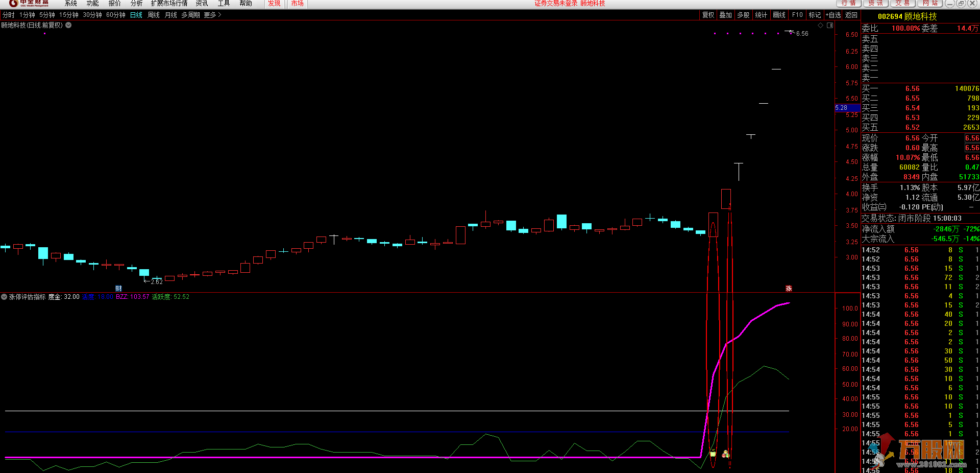Select the 30分钟 period
980x473 pixels.
pyautogui.click(x=92, y=15)
